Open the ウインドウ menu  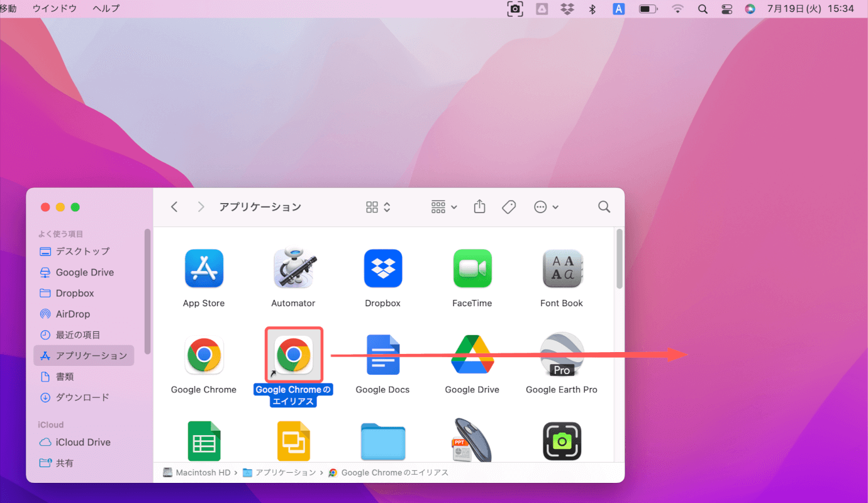54,9
